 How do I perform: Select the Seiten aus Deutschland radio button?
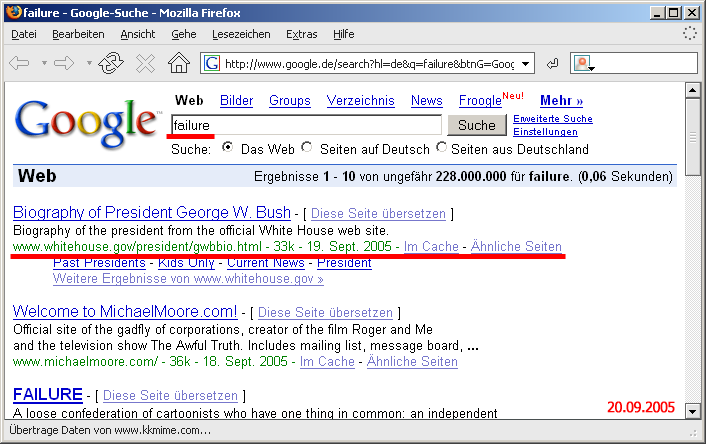442,147
